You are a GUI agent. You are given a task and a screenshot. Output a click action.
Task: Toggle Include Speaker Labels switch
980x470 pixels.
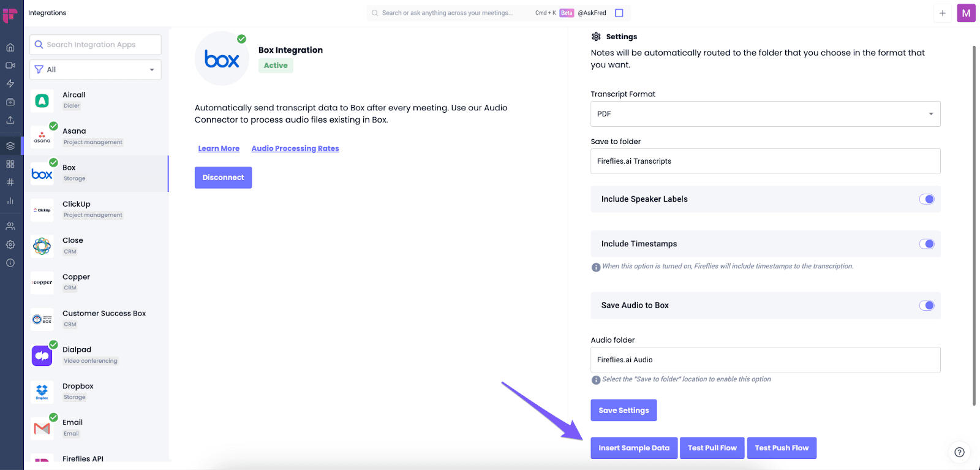[927, 199]
